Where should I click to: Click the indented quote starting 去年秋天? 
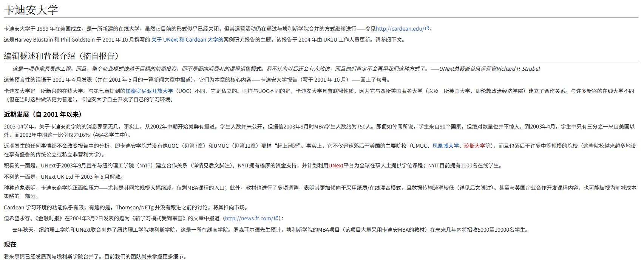click(270, 230)
